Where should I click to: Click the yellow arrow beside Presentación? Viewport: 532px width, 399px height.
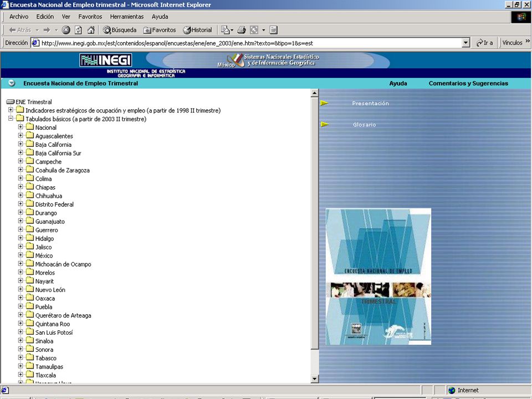click(325, 103)
